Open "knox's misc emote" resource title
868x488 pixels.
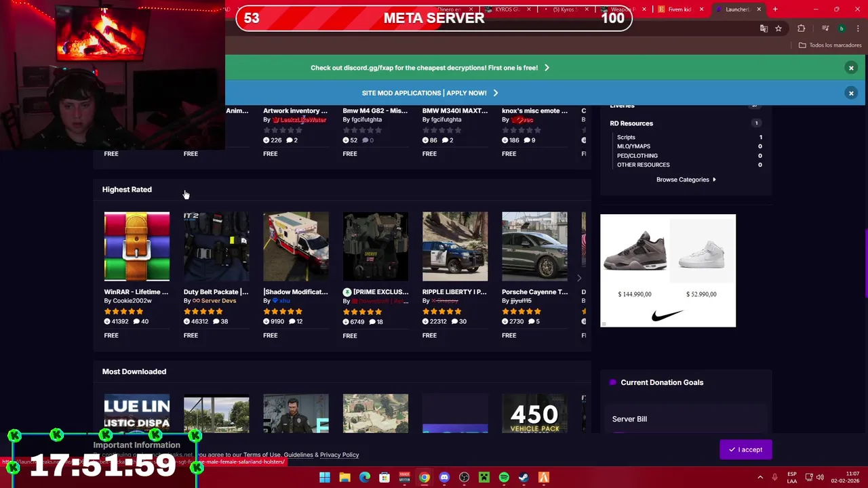click(x=535, y=110)
